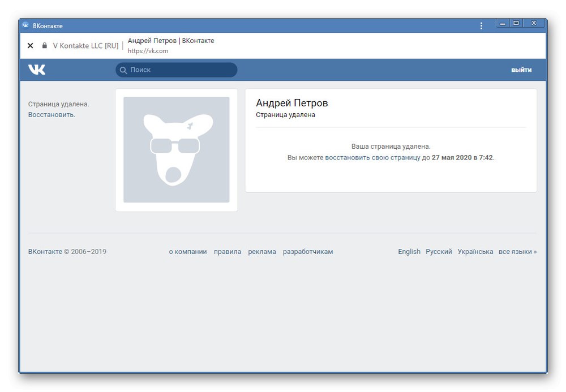The height and width of the screenshot is (392, 566).
Task: Click the 27 мая 2020 в 7:42 date
Action: pyautogui.click(x=462, y=158)
